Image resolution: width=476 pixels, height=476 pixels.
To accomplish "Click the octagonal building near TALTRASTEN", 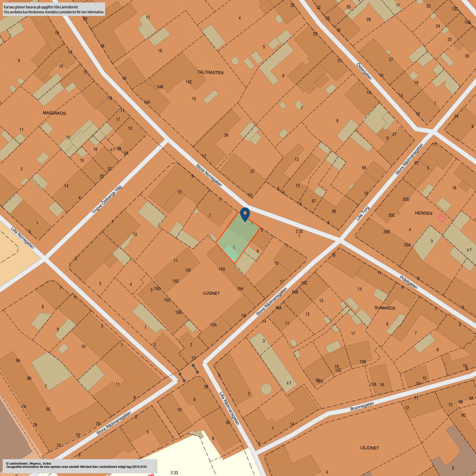I will pos(235,61).
